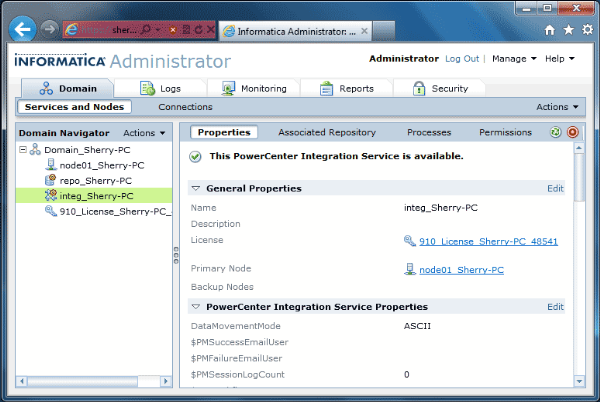
Task: Click navigator horizontal scrollbar right arrow
Action: click(166, 381)
